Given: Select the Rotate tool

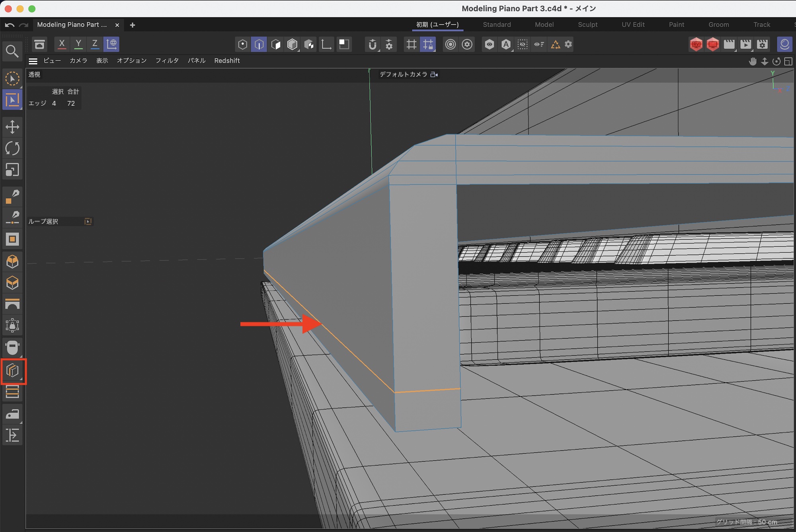Looking at the screenshot, I should tap(12, 148).
